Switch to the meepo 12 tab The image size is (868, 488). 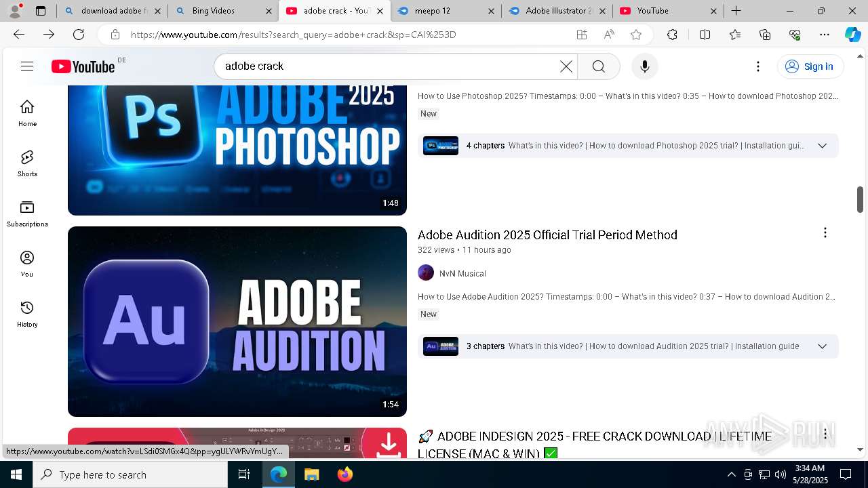445,11
